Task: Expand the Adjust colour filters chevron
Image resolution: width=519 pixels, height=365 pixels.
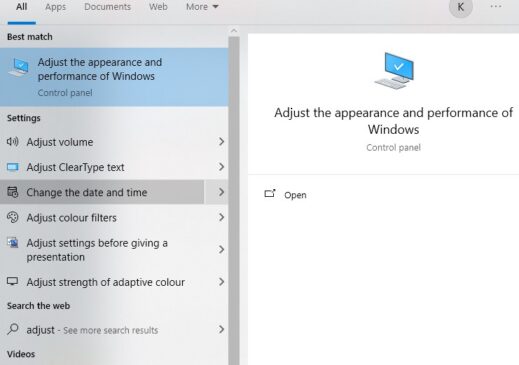Action: [221, 217]
